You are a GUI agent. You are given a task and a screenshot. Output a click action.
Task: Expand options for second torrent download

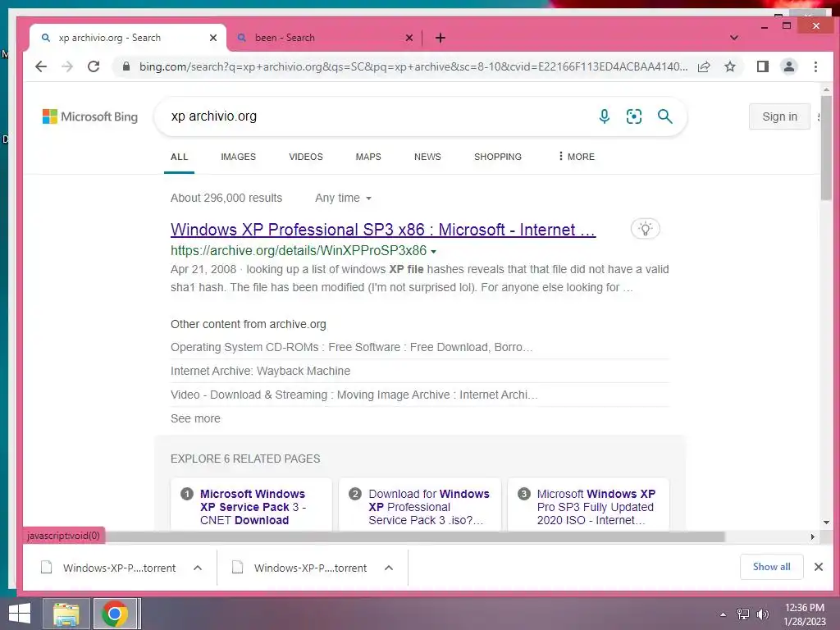(x=388, y=568)
